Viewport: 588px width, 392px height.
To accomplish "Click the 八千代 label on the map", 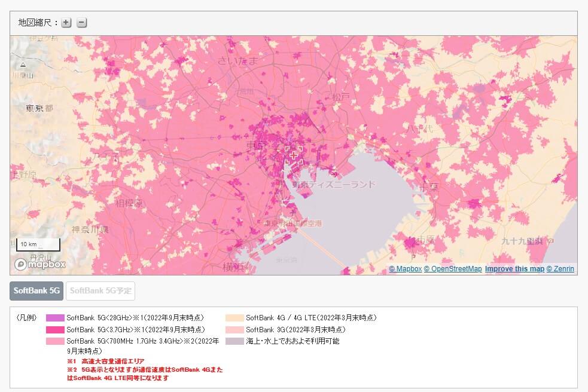I will (420, 128).
